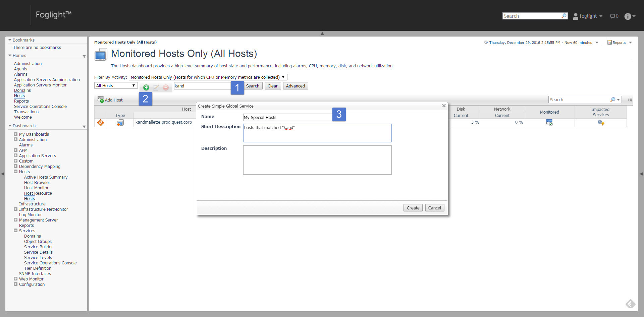644x317 pixels.
Task: Expand the Configuration tree node
Action: pos(15,284)
